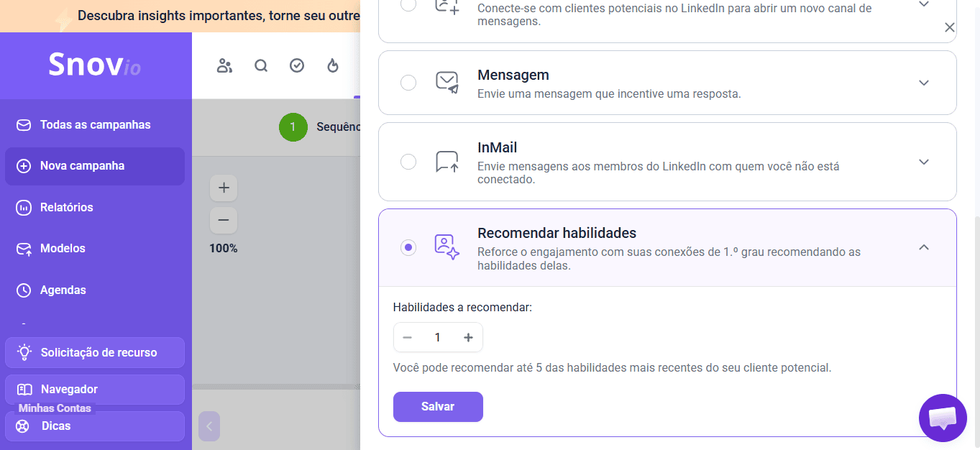Select the Mensagem radio button
980x450 pixels.
(x=408, y=83)
